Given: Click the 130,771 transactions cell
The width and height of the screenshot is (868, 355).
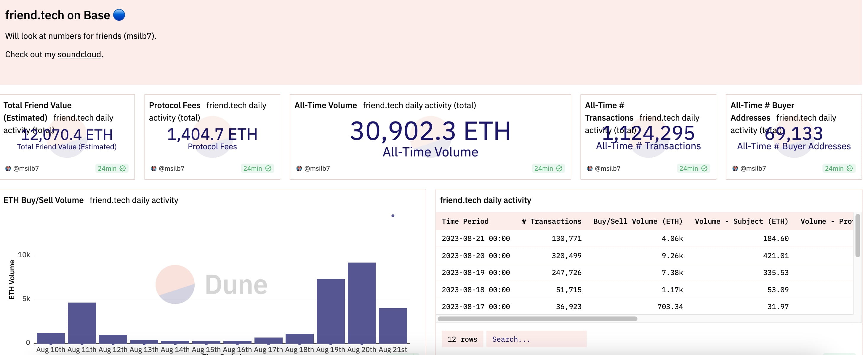Looking at the screenshot, I should [x=566, y=238].
